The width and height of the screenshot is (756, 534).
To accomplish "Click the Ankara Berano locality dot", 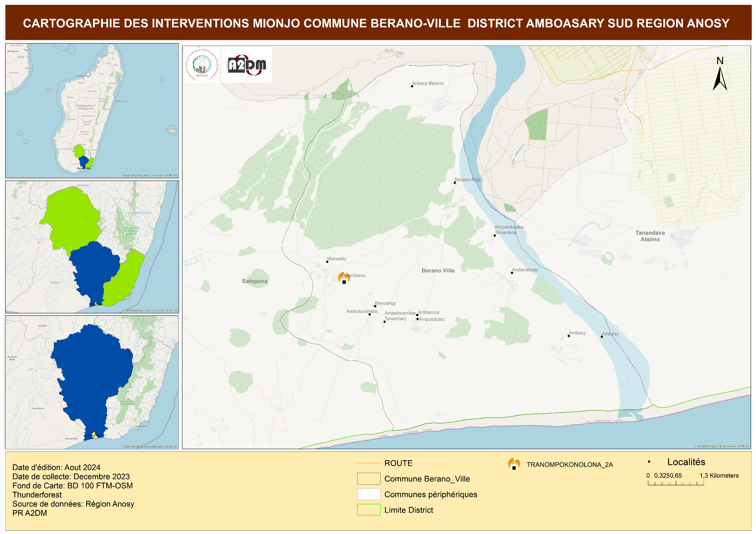I will click(x=412, y=86).
